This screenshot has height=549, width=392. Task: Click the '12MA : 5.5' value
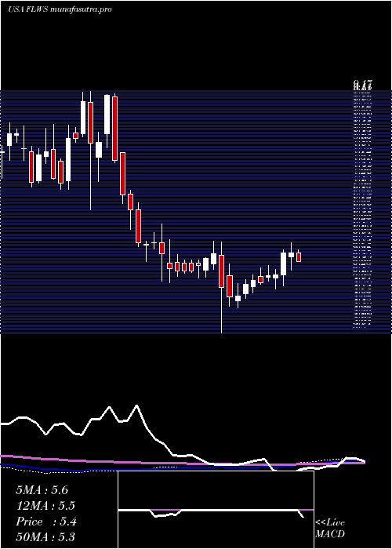pos(45,506)
